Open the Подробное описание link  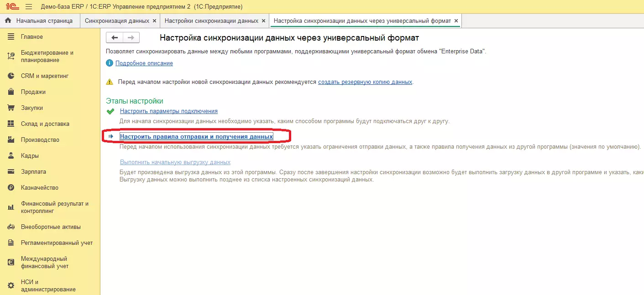pos(144,63)
